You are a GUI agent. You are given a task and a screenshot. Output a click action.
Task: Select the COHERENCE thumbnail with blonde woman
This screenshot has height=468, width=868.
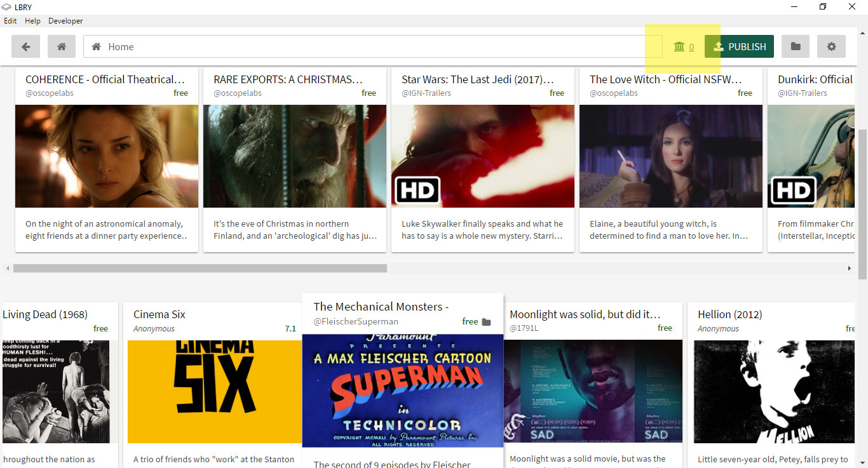tap(107, 156)
